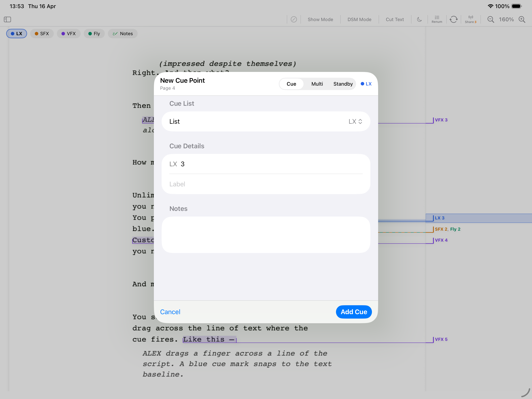Open the Share beta broadcast icon
532x399 pixels.
[x=471, y=19]
